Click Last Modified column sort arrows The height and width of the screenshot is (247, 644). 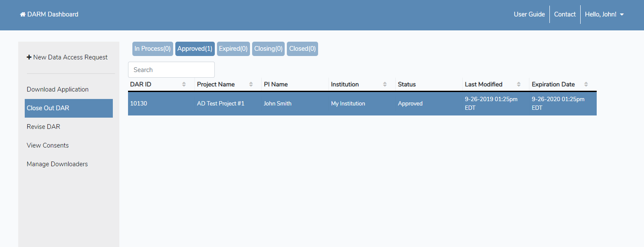tap(519, 84)
